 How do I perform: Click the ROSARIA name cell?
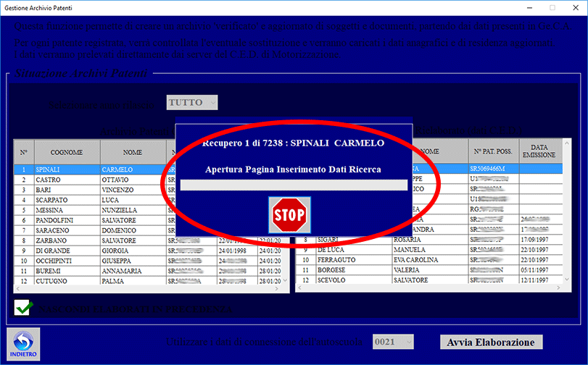431,239
